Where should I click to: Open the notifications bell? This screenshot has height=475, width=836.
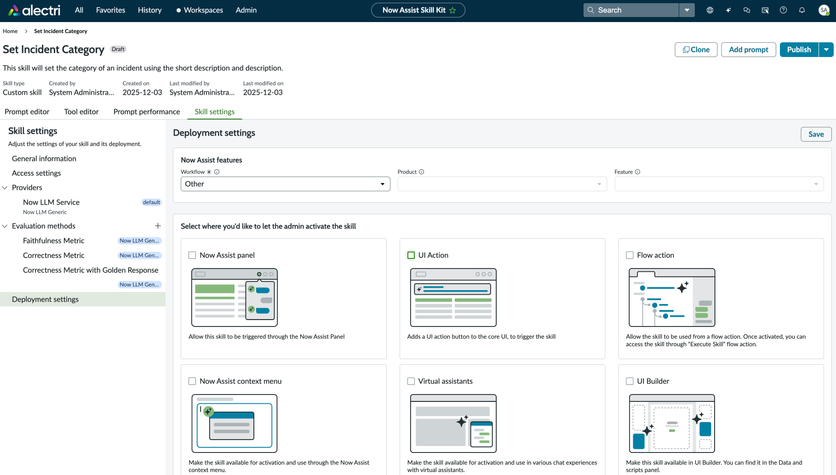(x=801, y=10)
